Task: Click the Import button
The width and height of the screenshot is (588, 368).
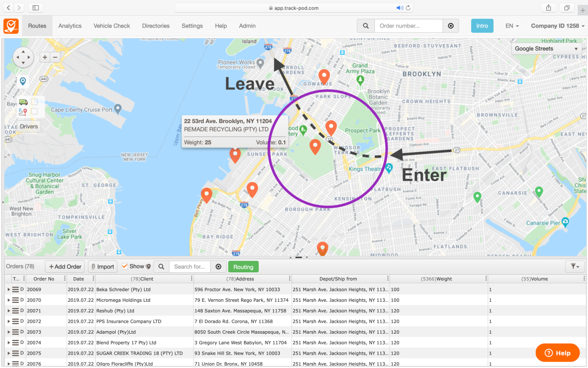Action: coord(102,267)
